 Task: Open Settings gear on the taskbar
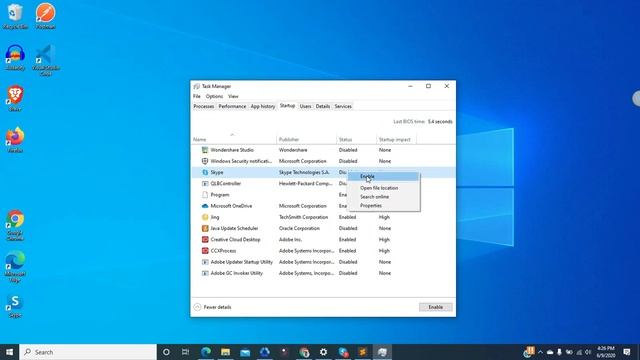point(323,352)
